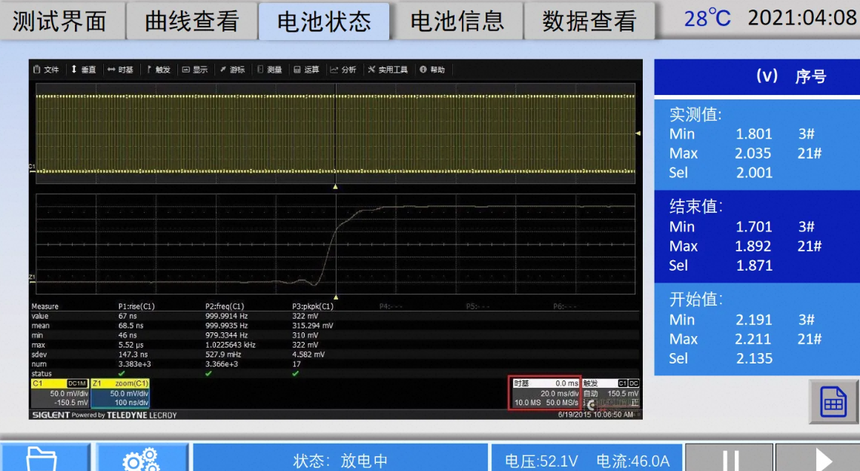Open the 帮助 help menu
Viewport: 860px width, 471px height.
(x=432, y=70)
